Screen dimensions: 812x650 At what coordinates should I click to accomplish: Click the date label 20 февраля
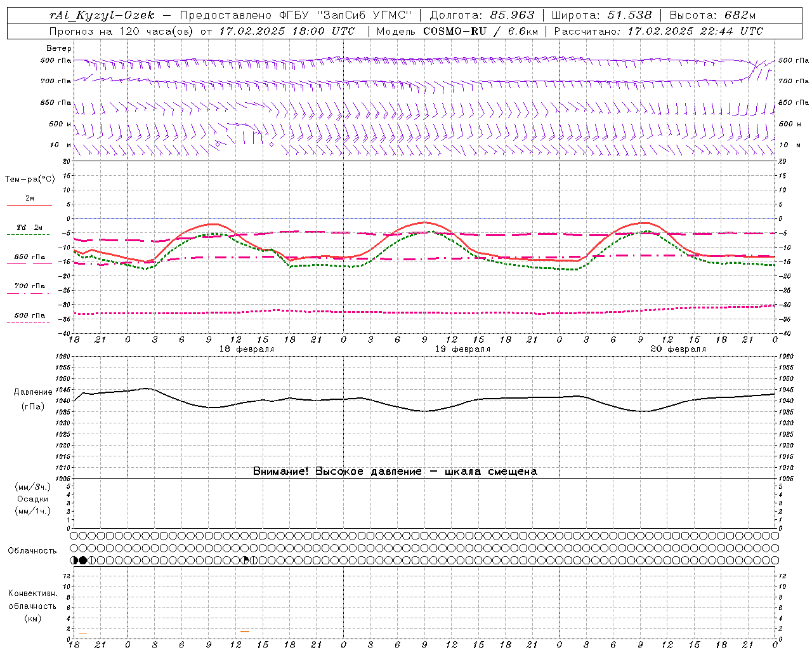[x=678, y=349]
